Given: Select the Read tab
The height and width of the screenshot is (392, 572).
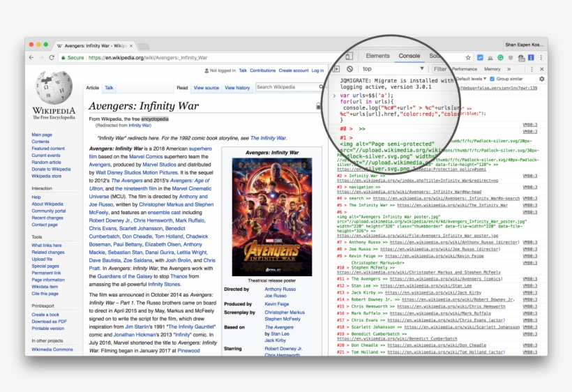Looking at the screenshot, I should tap(182, 87).
